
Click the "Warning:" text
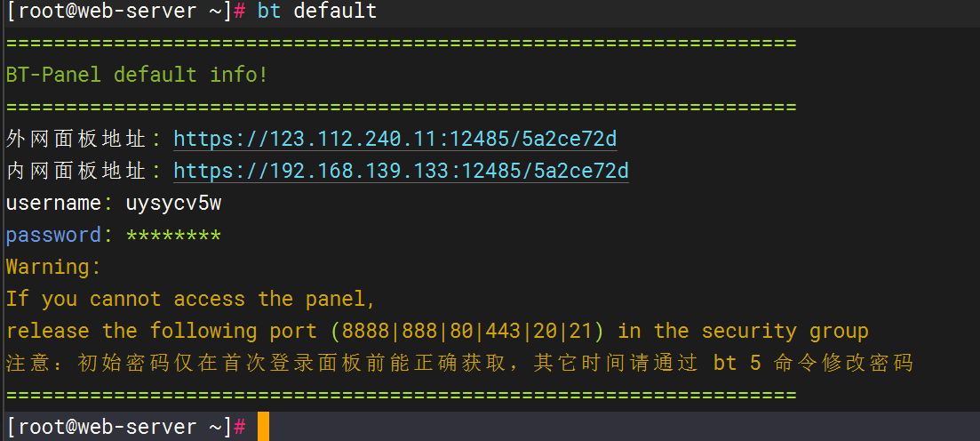click(53, 267)
